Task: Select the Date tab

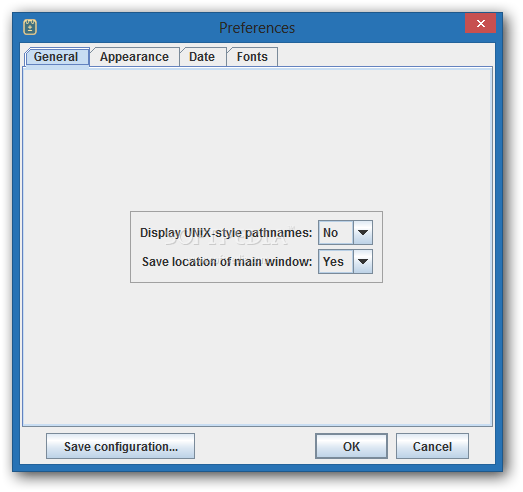Action: pos(202,57)
